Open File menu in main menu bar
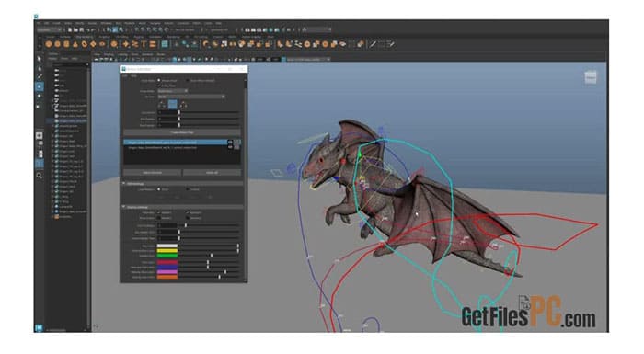644x354 pixels. tap(39, 23)
